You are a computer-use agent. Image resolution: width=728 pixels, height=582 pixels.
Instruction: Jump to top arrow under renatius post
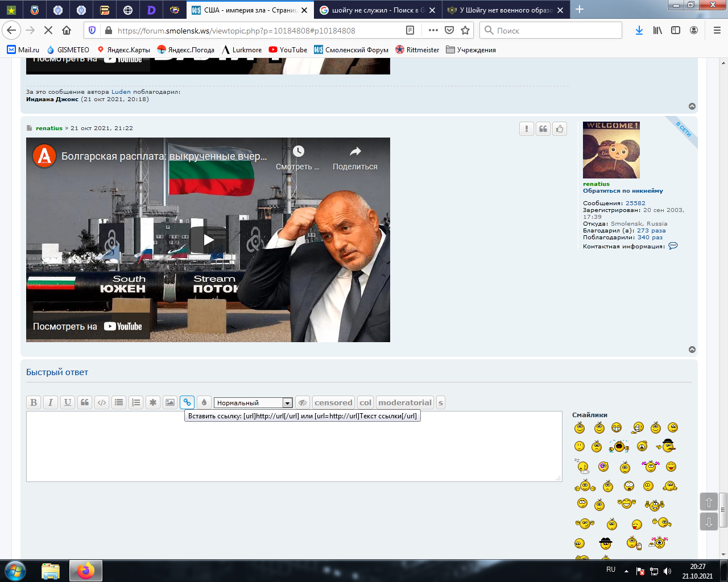[692, 350]
